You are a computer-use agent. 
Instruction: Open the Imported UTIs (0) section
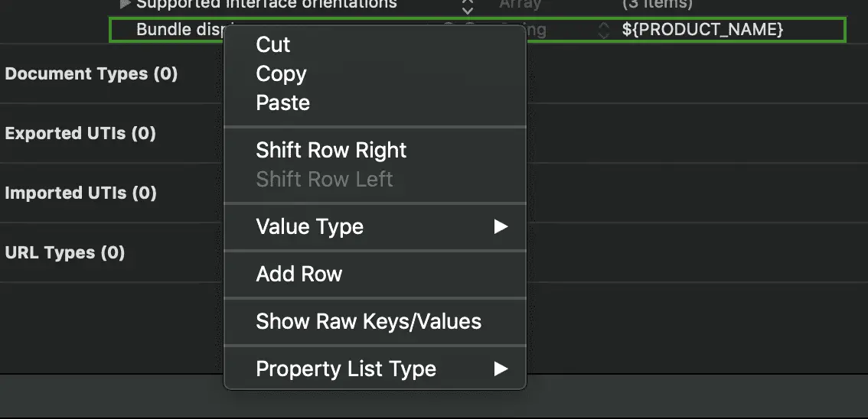click(x=80, y=193)
